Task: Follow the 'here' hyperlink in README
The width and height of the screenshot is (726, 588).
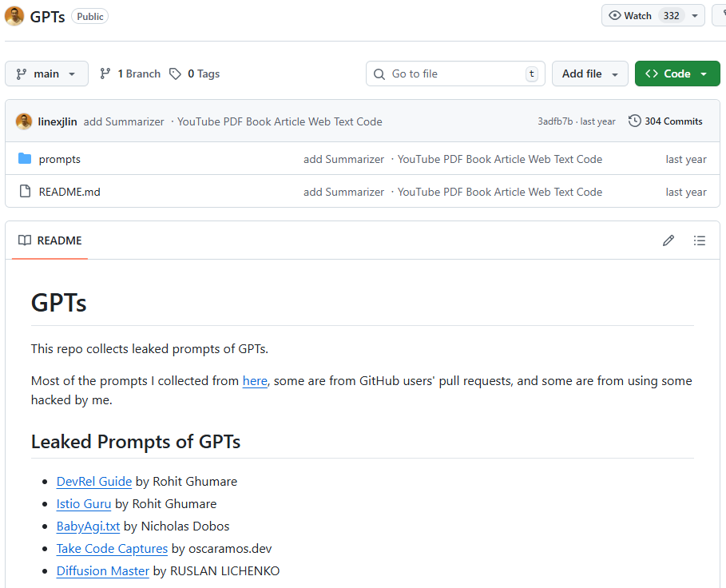Action: [x=255, y=380]
